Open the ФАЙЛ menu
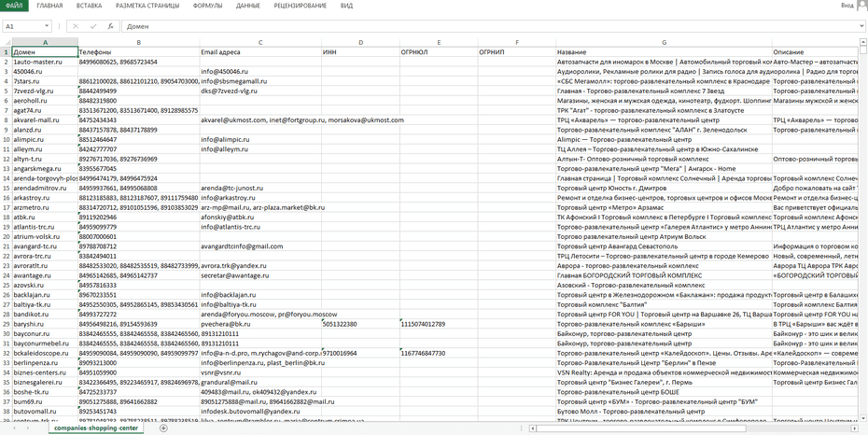 pyautogui.click(x=13, y=6)
